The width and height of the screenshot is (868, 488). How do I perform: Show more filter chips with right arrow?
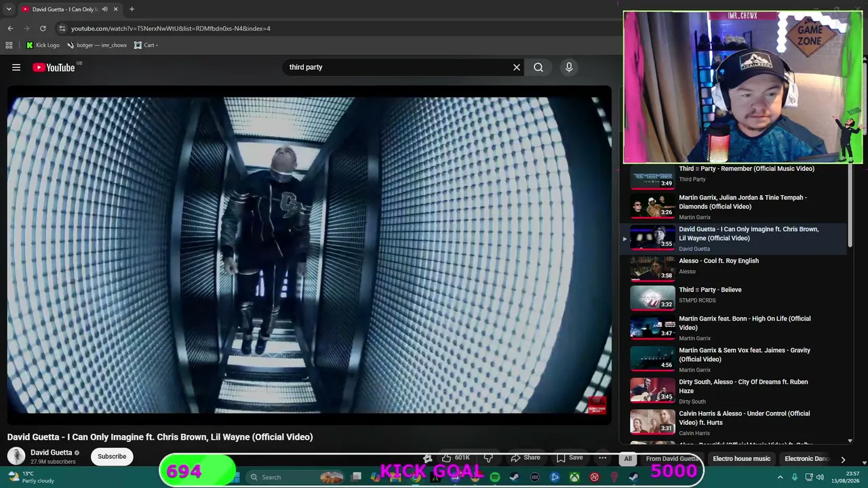click(843, 459)
